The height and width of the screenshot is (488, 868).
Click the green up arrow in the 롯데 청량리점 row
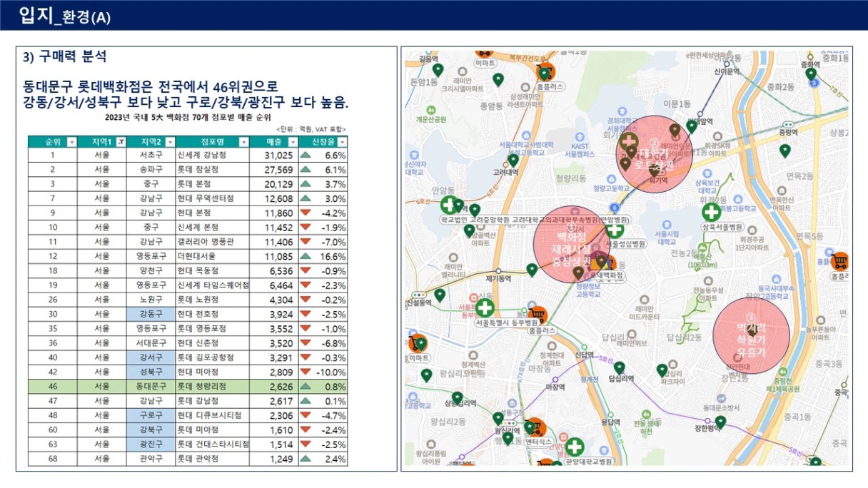306,387
